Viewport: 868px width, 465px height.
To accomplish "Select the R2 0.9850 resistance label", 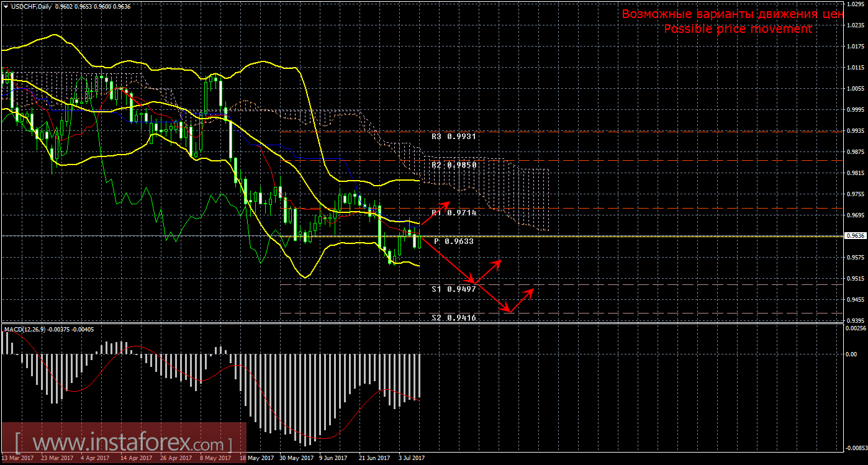I will 454,165.
